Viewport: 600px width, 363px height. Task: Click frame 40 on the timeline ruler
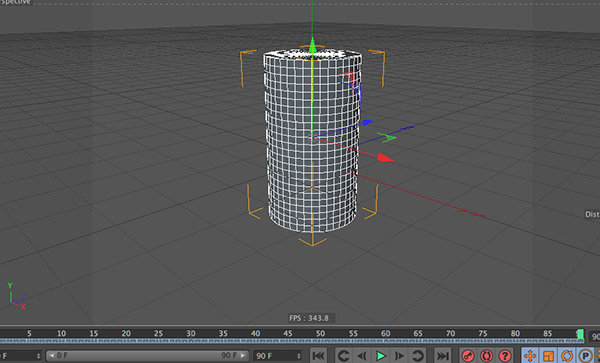[256, 333]
